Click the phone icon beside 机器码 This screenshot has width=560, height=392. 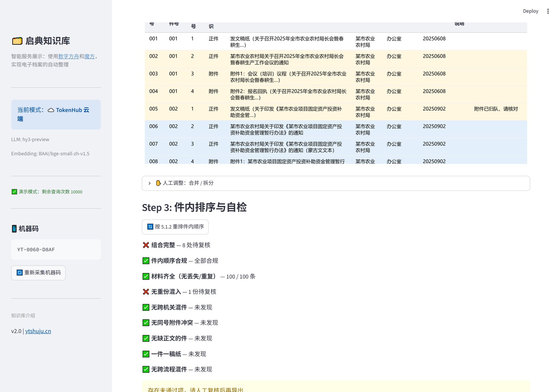[x=14, y=229]
